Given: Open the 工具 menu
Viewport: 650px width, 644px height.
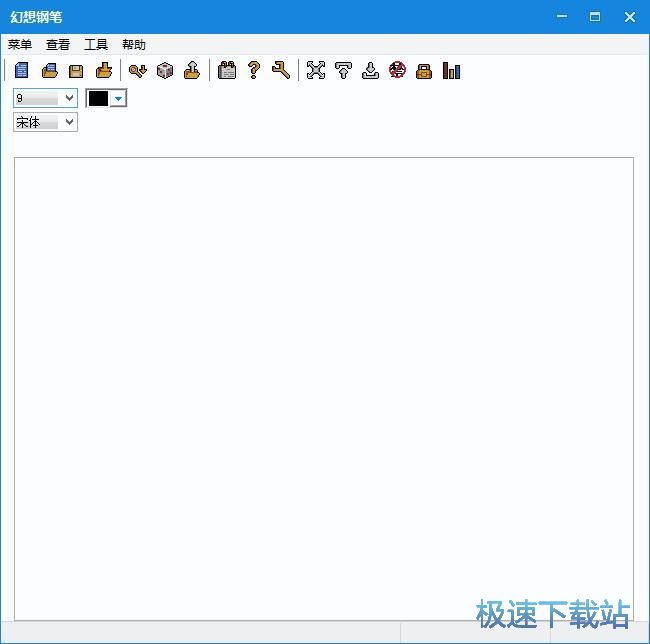Looking at the screenshot, I should pyautogui.click(x=96, y=45).
